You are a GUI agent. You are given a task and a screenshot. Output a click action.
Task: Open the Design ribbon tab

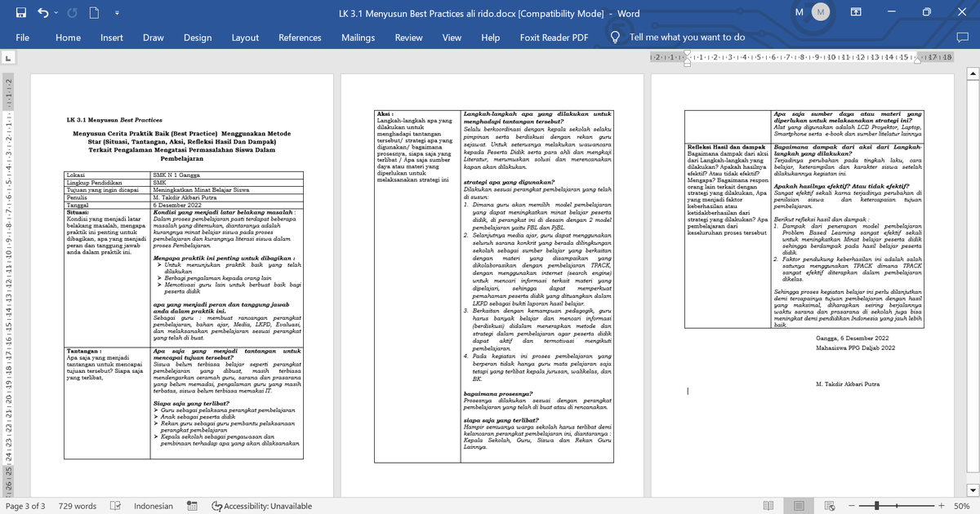coord(198,38)
